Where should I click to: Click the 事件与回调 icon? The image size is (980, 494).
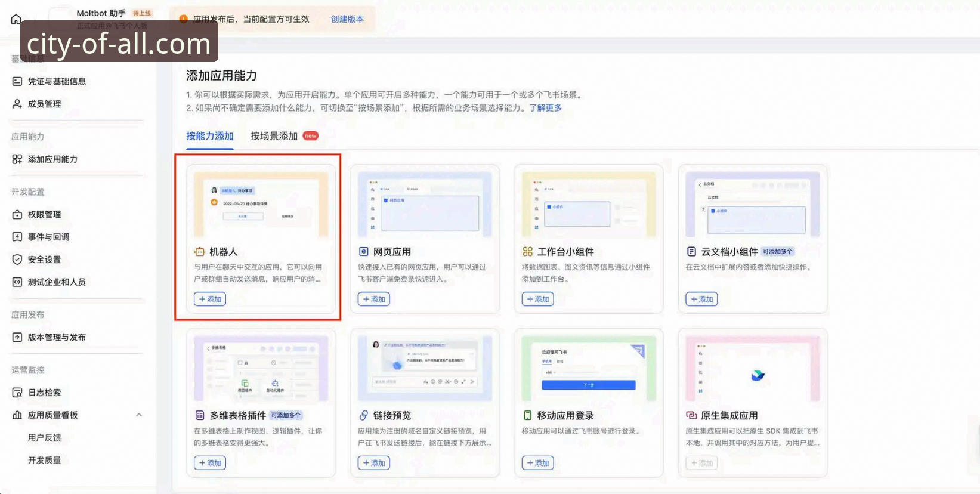(x=17, y=237)
